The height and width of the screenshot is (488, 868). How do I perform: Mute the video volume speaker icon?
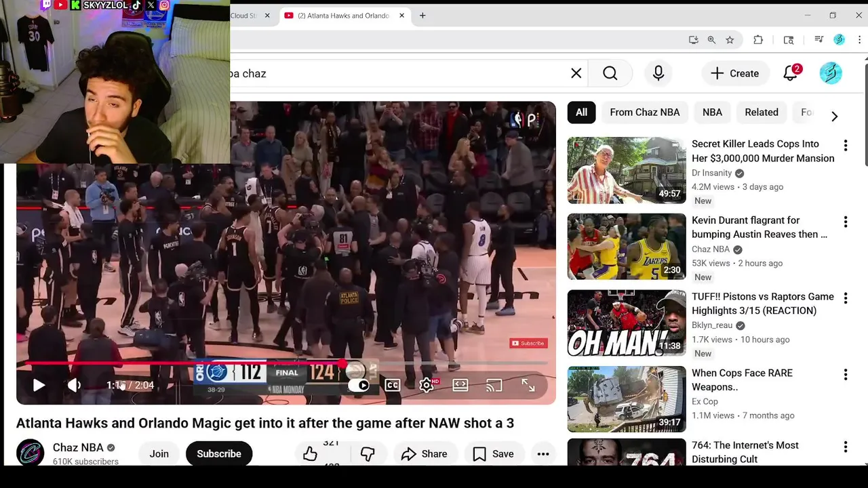[75, 385]
